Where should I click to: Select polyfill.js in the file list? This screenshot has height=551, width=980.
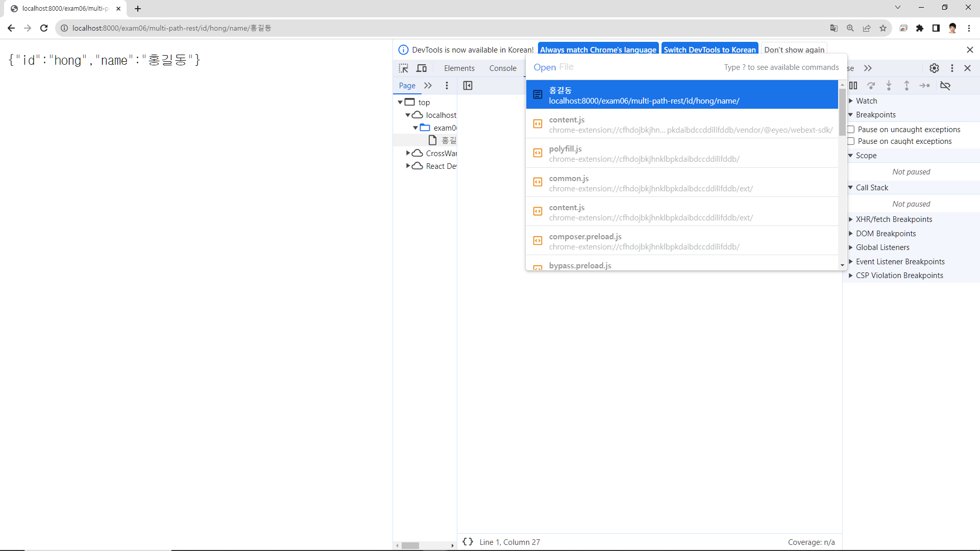point(566,149)
